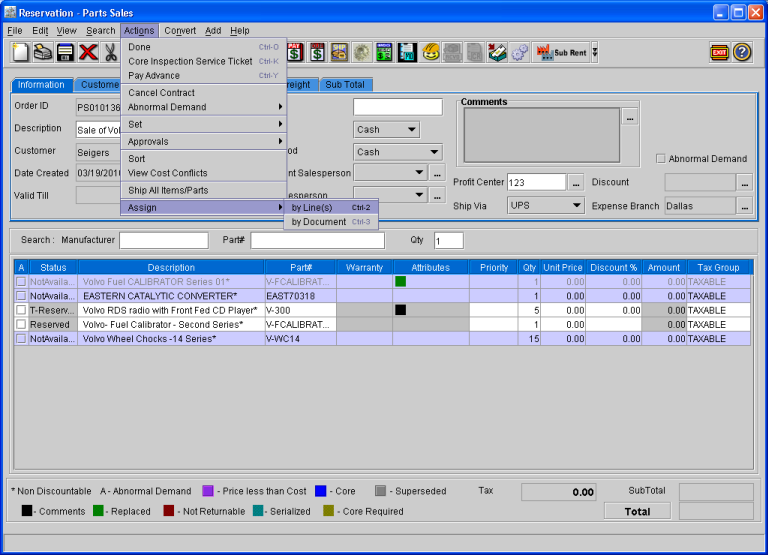
Task: Click the two-gears settings toolbar icon
Action: (520, 52)
